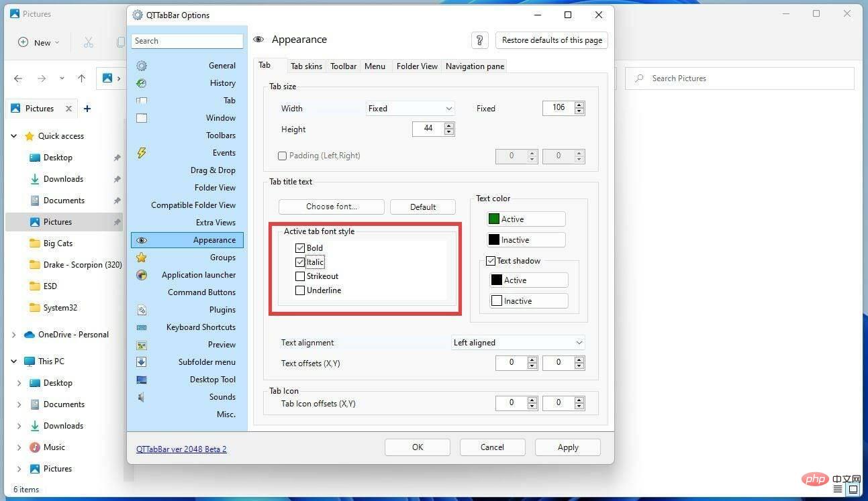Click the Search Pictures box in Explorer
This screenshot has height=501, width=868.
coord(740,78)
